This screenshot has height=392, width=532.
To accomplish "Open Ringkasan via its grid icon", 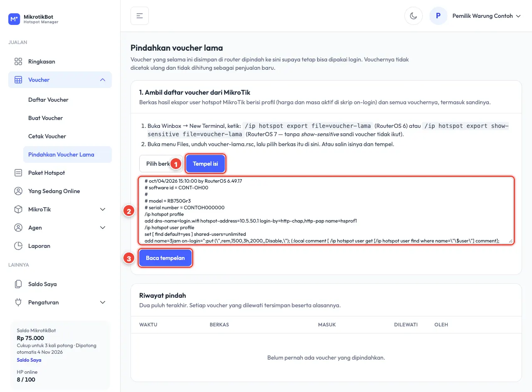I will pyautogui.click(x=18, y=61).
